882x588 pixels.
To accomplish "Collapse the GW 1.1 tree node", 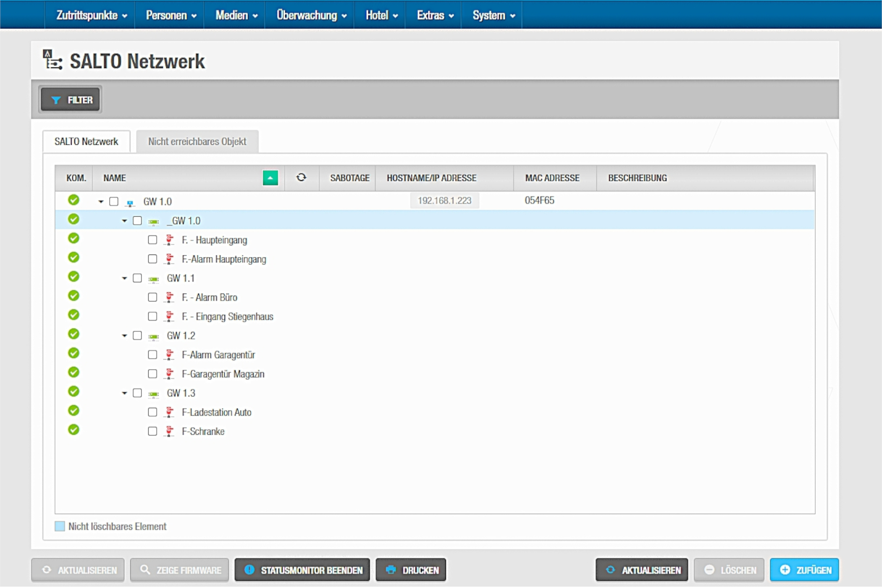I will pos(124,278).
